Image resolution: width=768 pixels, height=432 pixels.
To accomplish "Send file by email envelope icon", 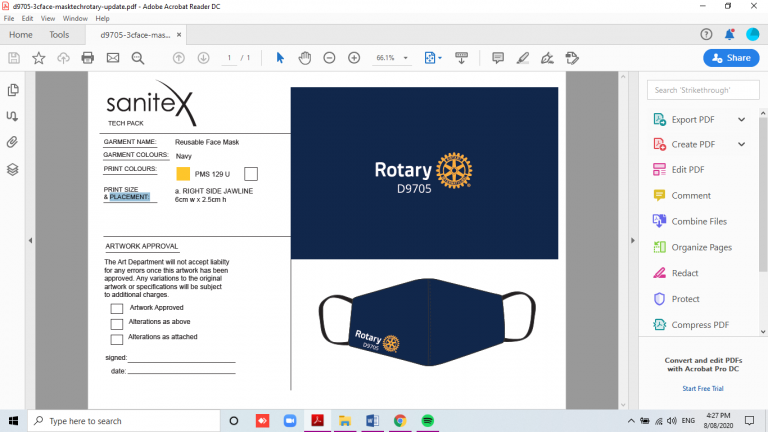I will tap(113, 58).
